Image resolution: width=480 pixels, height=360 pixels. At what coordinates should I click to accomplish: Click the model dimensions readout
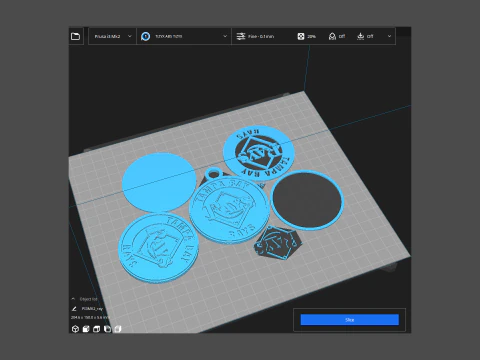pyautogui.click(x=89, y=318)
